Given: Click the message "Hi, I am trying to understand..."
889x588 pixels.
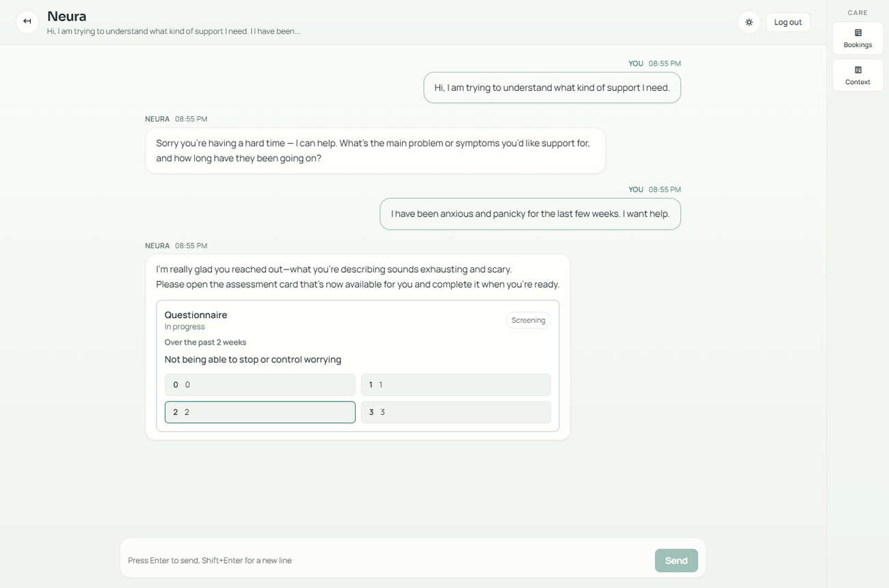Looking at the screenshot, I should 552,88.
